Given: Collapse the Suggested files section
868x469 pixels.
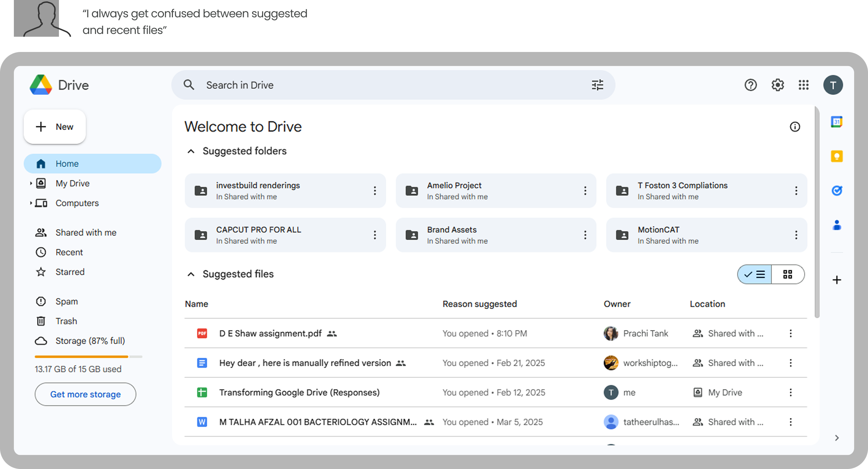Looking at the screenshot, I should (x=191, y=274).
